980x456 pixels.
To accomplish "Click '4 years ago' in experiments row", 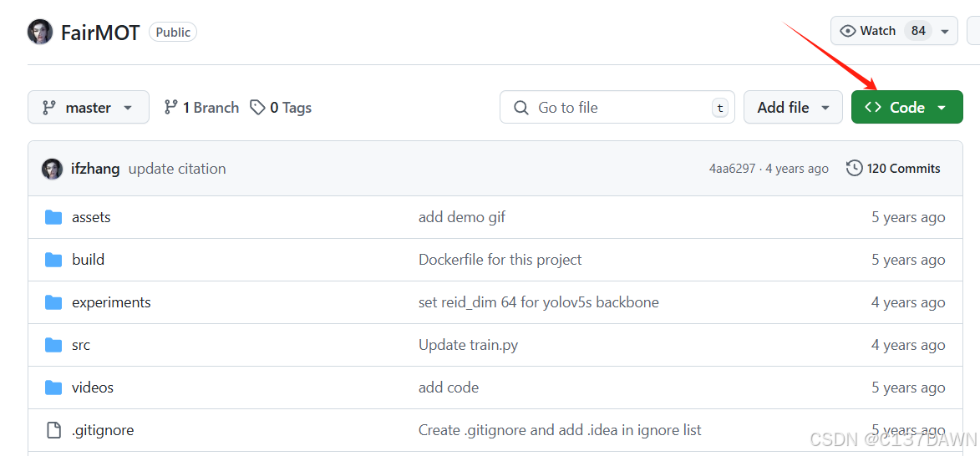I will 908,302.
